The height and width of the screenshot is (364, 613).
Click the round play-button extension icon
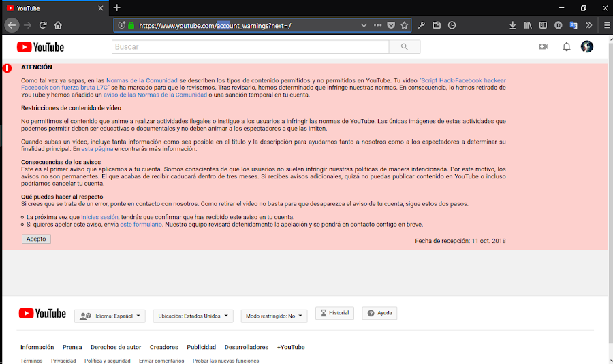point(559,25)
